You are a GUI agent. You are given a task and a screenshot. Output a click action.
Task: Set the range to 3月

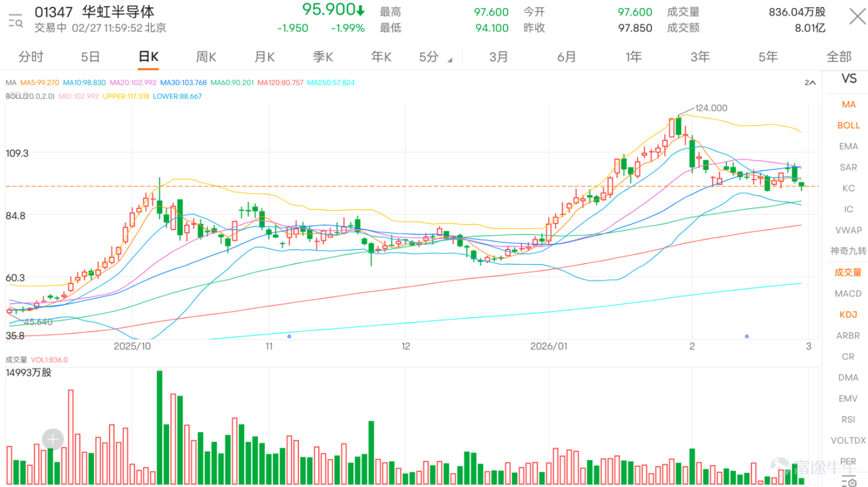tap(499, 56)
